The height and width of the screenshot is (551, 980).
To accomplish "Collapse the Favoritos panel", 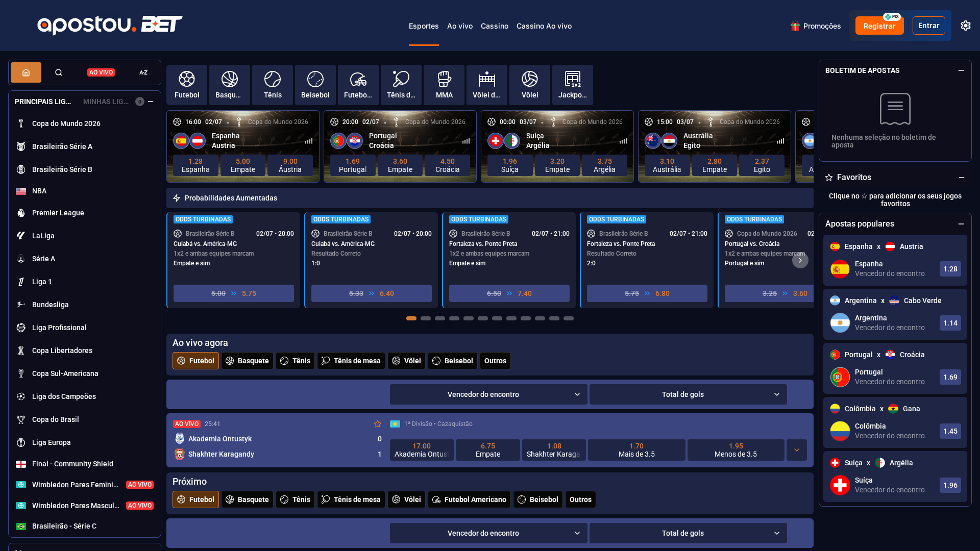I will (962, 178).
